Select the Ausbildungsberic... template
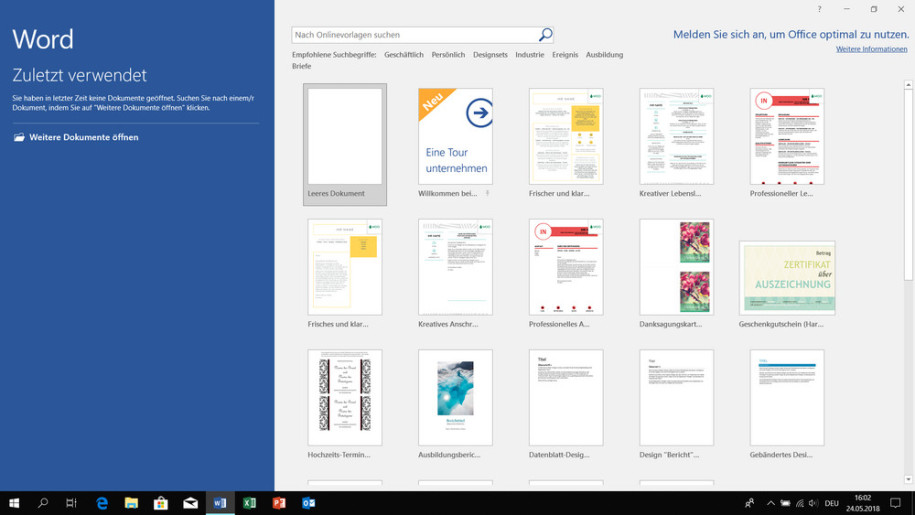The width and height of the screenshot is (915, 515). point(455,398)
